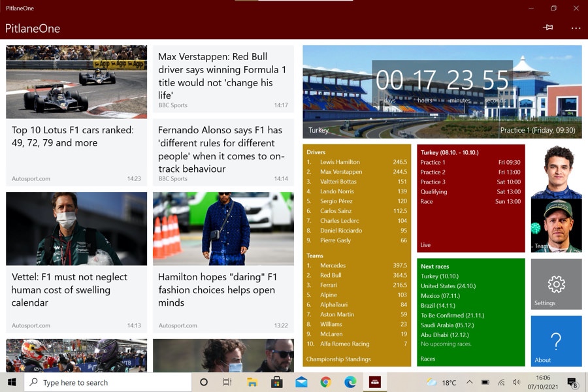Select Abu Dhabi (12.12.) next race

coord(445,335)
